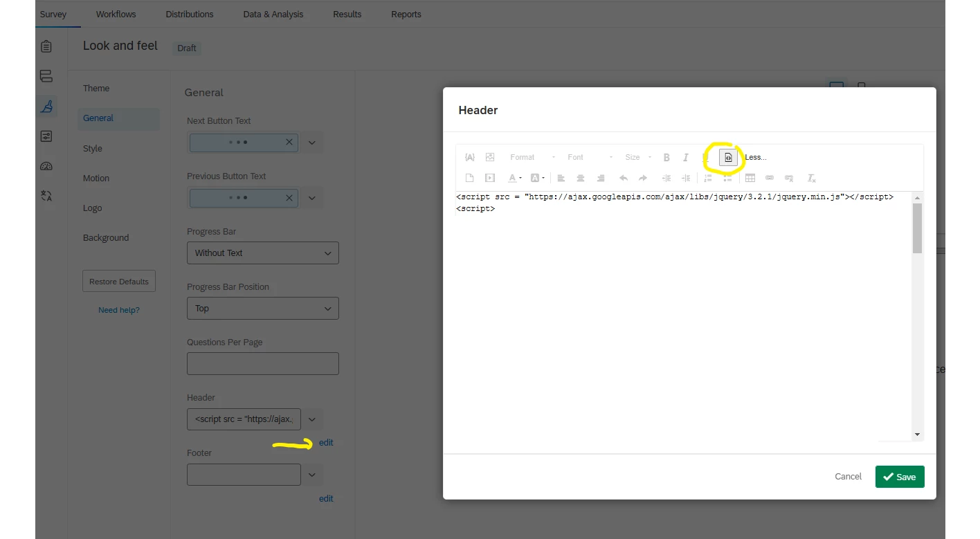Open the Progress Bar 'Without Text' dropdown
Viewport: 980px width, 539px height.
(263, 253)
